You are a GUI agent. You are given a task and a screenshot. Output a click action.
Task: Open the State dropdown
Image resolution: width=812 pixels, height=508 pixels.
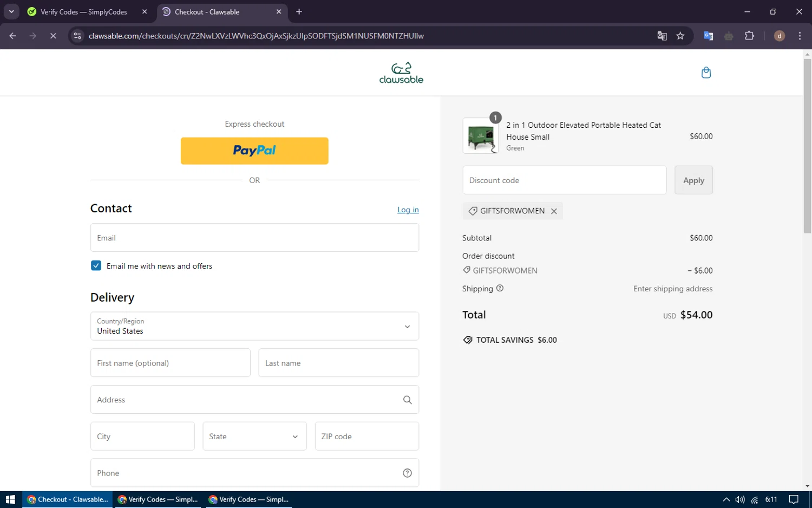254,436
